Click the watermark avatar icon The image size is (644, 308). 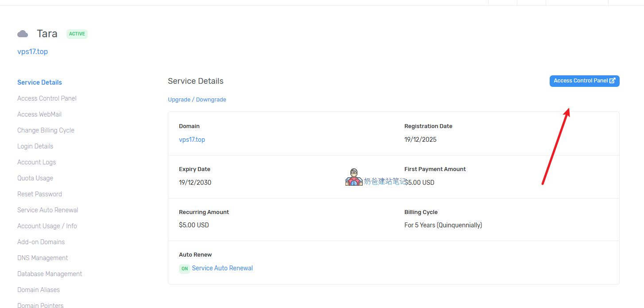[x=353, y=177]
